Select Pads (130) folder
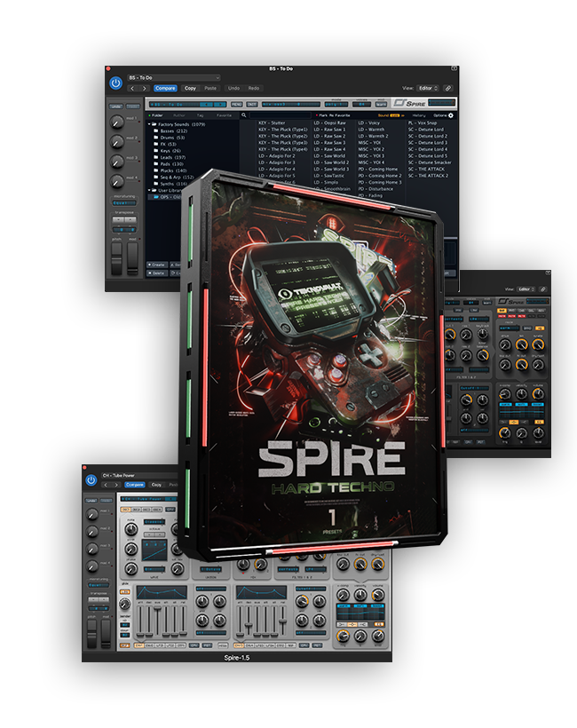This screenshot has height=728, width=577. tap(169, 164)
